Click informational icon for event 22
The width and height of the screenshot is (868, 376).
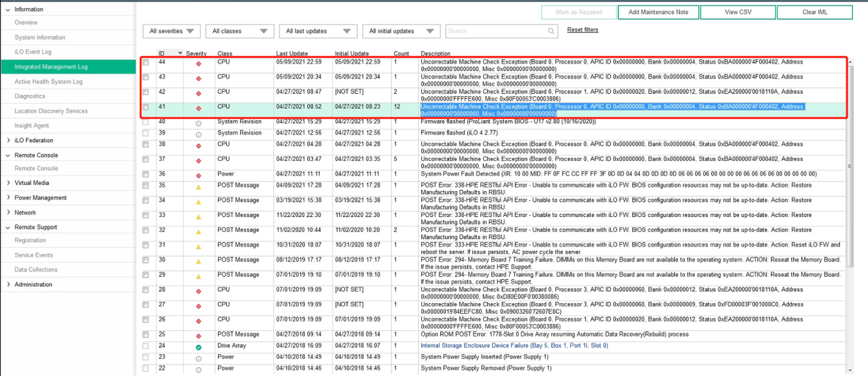199,370
